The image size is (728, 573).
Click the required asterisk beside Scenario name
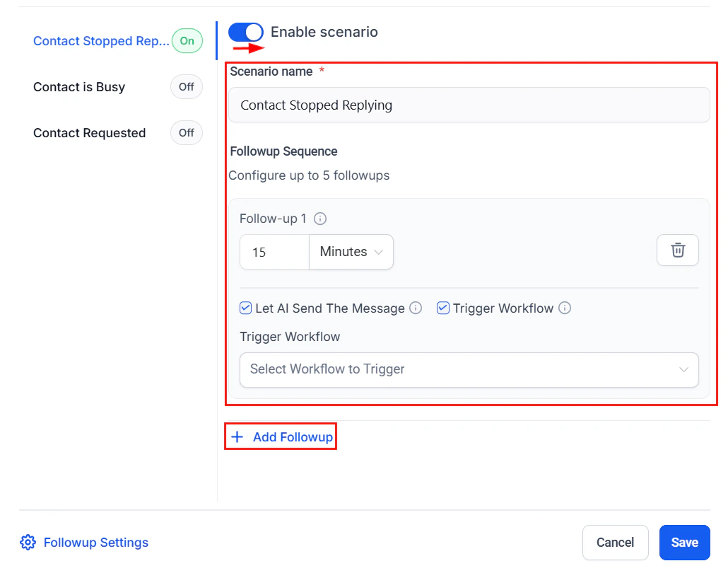[322, 70]
